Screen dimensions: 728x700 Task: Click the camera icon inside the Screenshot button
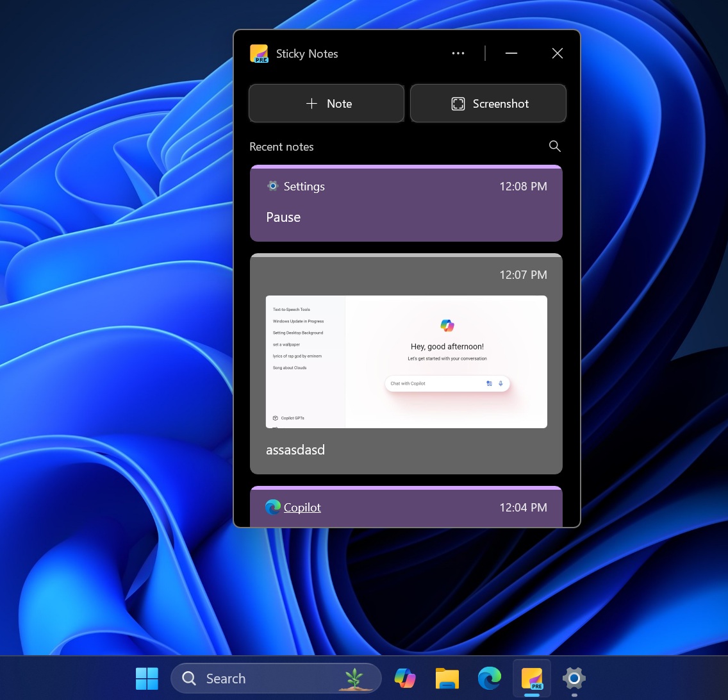(x=458, y=103)
